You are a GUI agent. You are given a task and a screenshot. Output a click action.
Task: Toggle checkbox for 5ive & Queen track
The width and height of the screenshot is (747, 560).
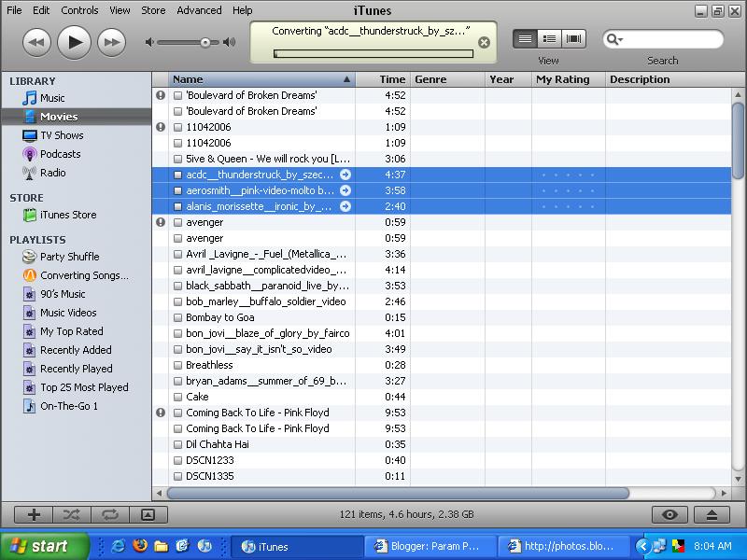click(177, 159)
